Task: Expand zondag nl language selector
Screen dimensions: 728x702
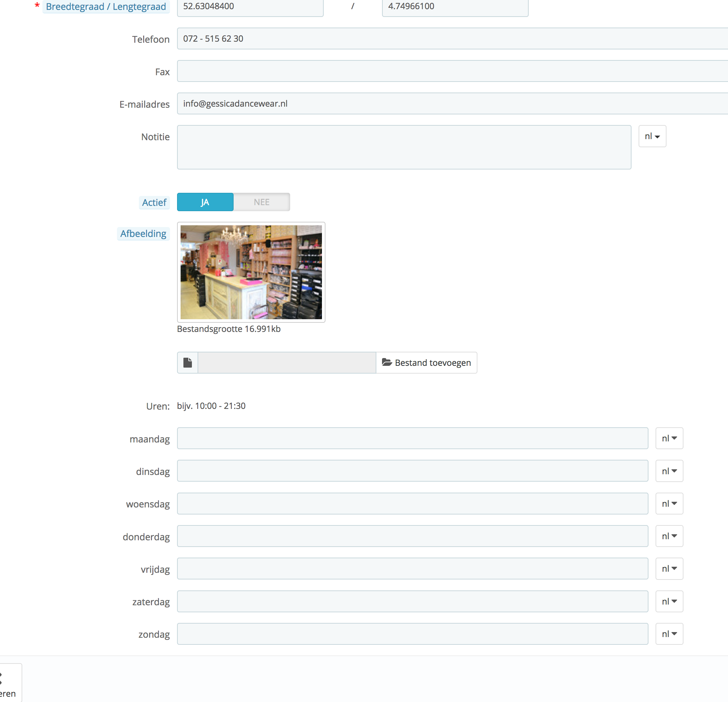Action: point(669,634)
